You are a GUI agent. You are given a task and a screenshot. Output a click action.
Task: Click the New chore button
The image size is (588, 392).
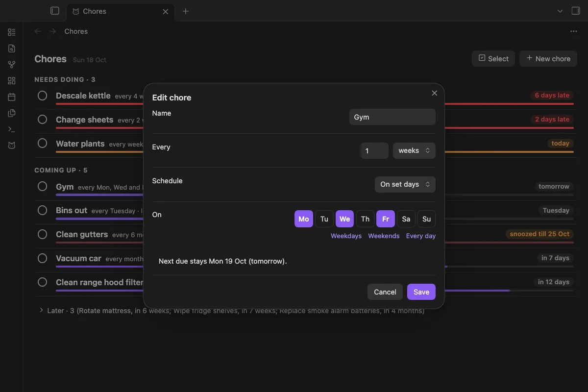pos(548,58)
